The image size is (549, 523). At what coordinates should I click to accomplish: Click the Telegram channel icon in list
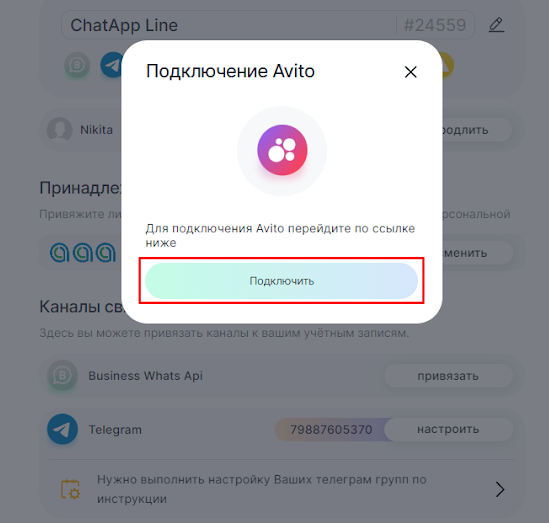click(x=62, y=429)
